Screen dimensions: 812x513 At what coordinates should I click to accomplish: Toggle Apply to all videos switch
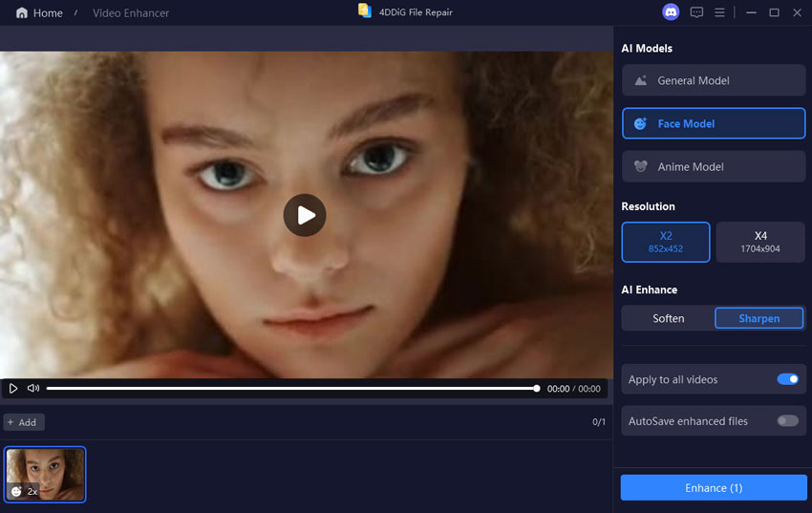pyautogui.click(x=787, y=379)
